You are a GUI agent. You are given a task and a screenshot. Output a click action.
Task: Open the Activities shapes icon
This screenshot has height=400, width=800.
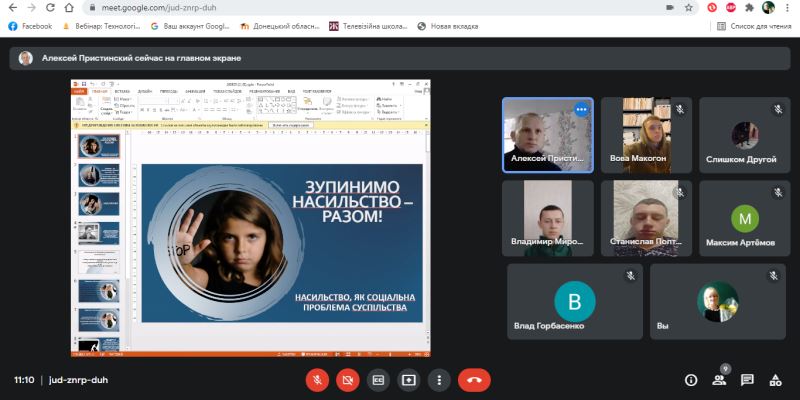click(775, 380)
